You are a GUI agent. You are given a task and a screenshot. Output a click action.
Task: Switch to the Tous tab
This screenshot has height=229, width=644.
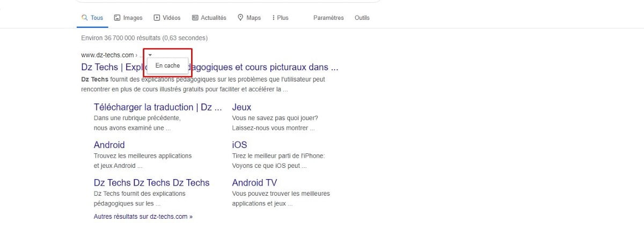97,18
